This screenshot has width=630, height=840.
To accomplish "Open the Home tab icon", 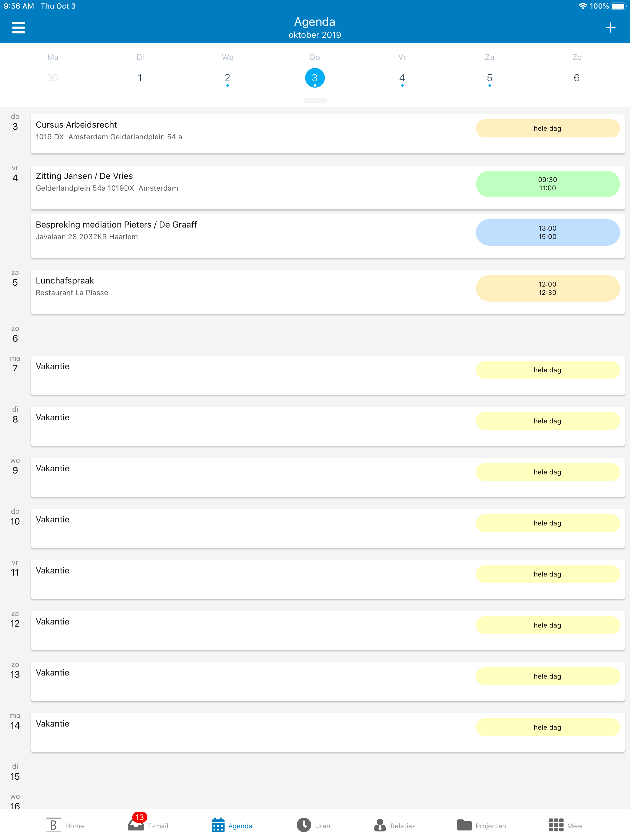I will [54, 825].
